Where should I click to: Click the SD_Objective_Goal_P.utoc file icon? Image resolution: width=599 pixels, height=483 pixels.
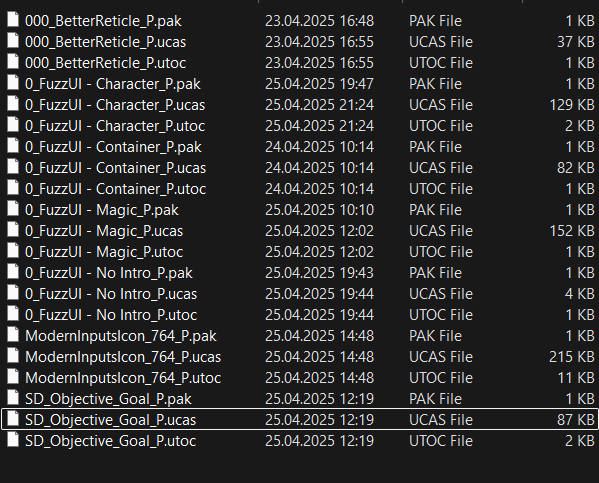13,440
